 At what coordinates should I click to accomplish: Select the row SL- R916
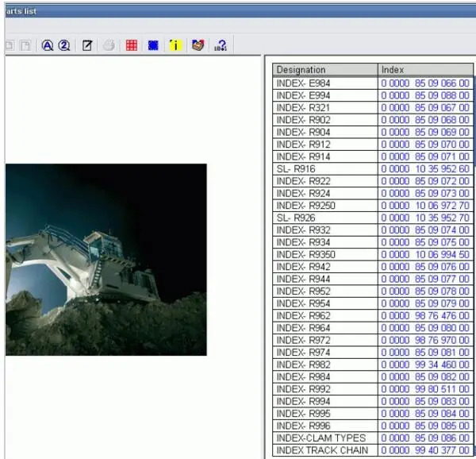(373, 169)
